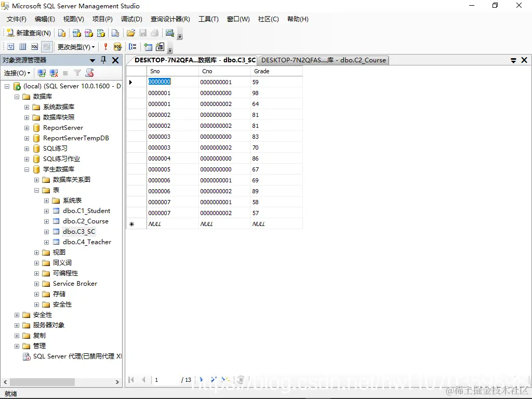Click the Disconnect server icon
Screen dimensions: 532x399
coord(54,73)
